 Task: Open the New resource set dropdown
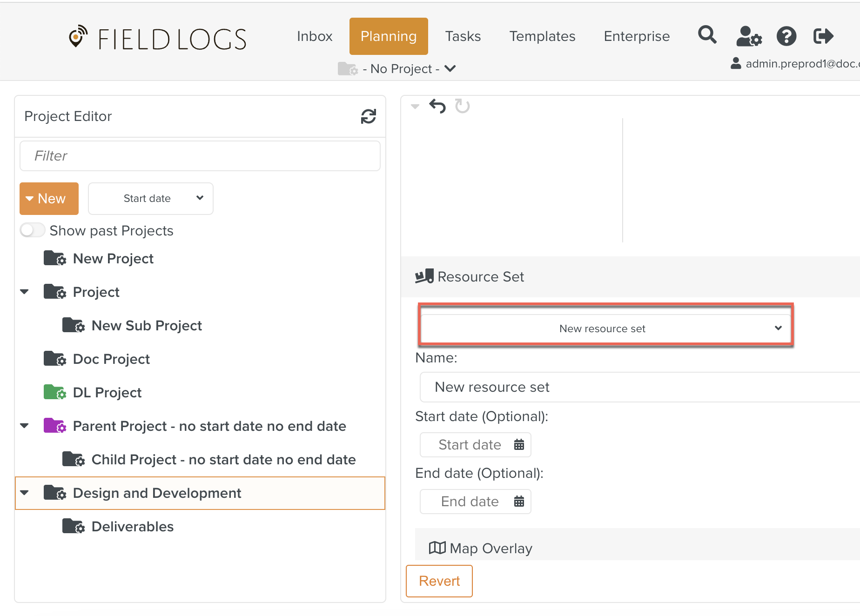coord(605,328)
